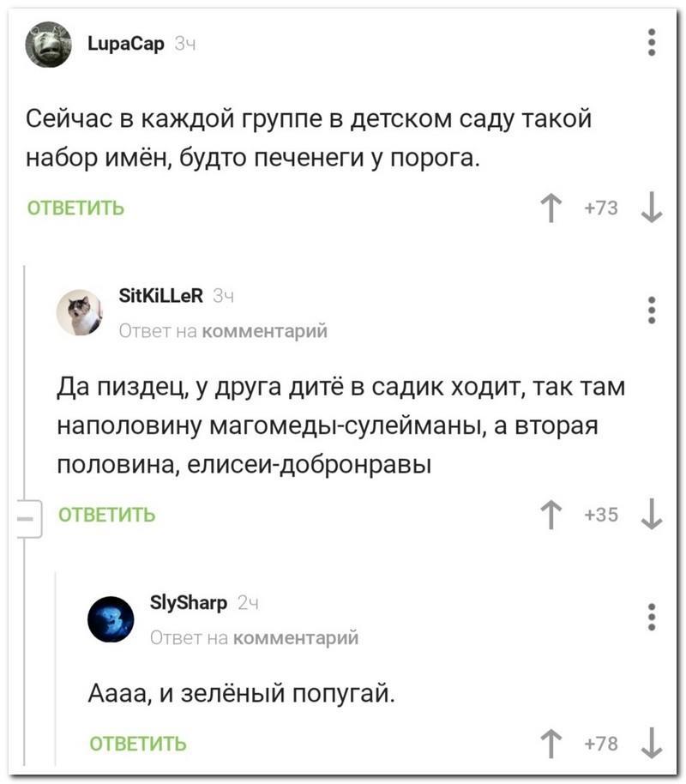Follow 'Ответ на комментарий' link under SlySharp

pyautogui.click(x=254, y=637)
